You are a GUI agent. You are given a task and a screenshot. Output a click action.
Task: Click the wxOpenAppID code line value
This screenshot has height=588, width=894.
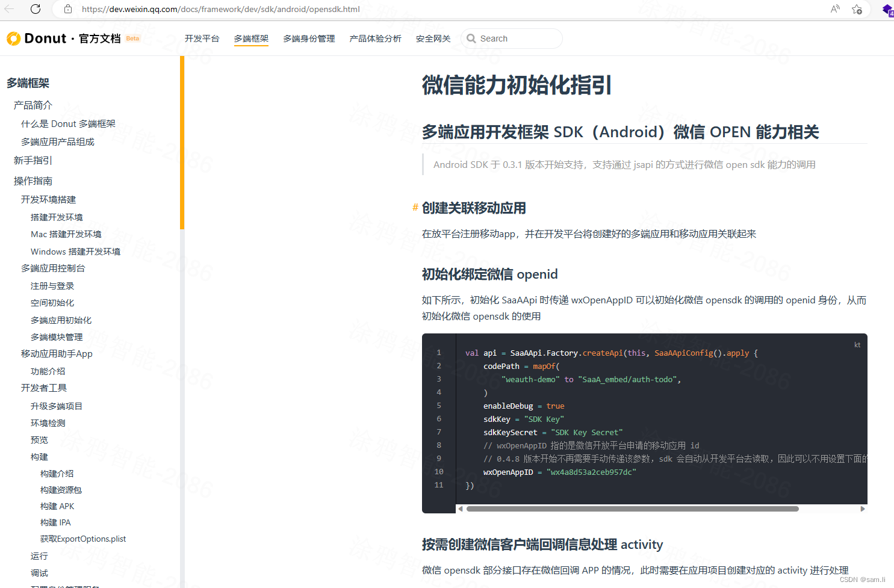(x=591, y=472)
